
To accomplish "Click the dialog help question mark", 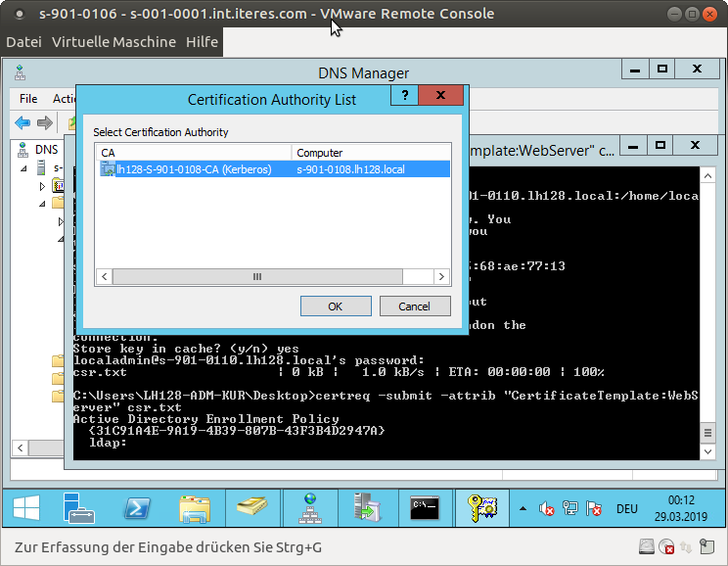I will [404, 95].
